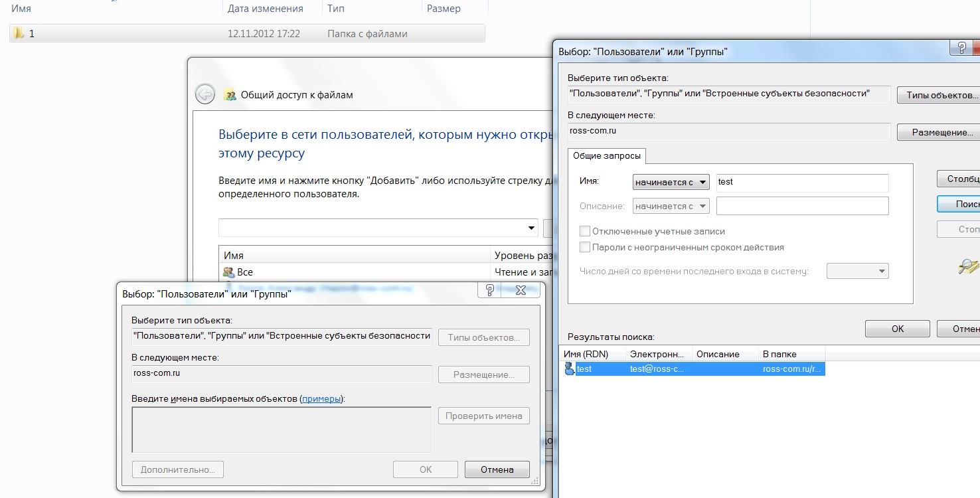
Task: Click Чтение и зап... permission level for Все
Action: [523, 272]
